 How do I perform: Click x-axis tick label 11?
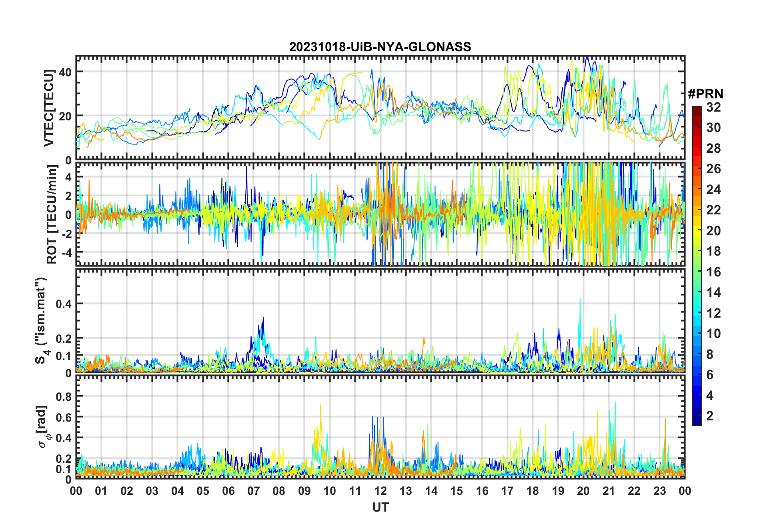click(x=355, y=491)
